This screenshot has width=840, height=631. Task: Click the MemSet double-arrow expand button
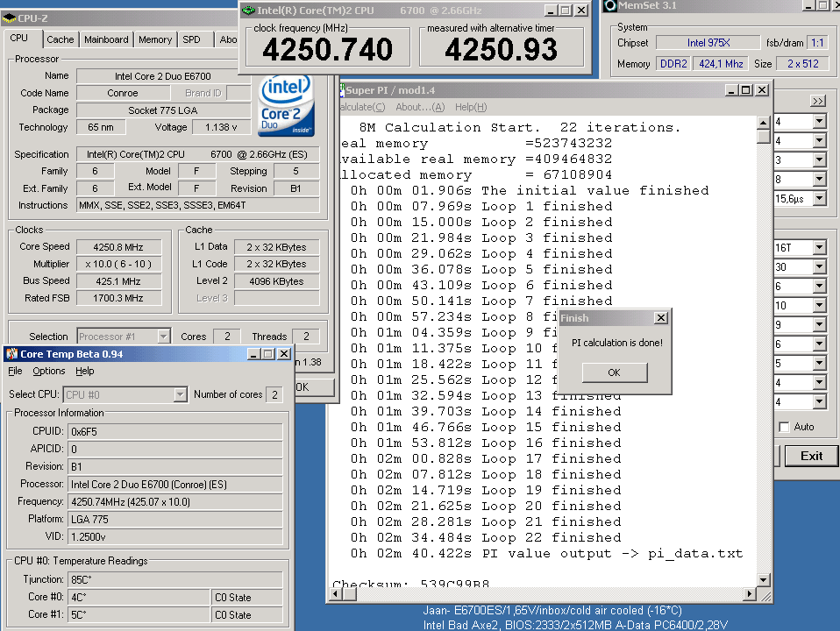[x=817, y=102]
